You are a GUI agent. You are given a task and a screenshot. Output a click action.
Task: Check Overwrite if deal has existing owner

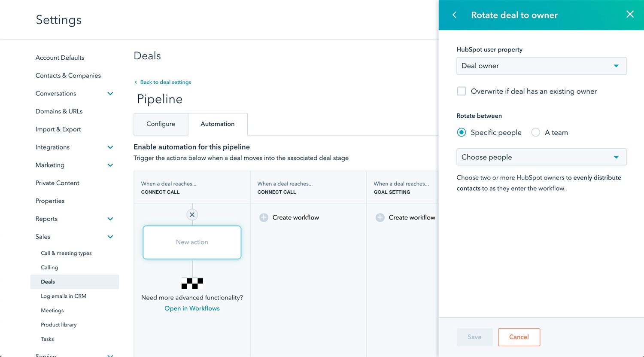coord(462,91)
